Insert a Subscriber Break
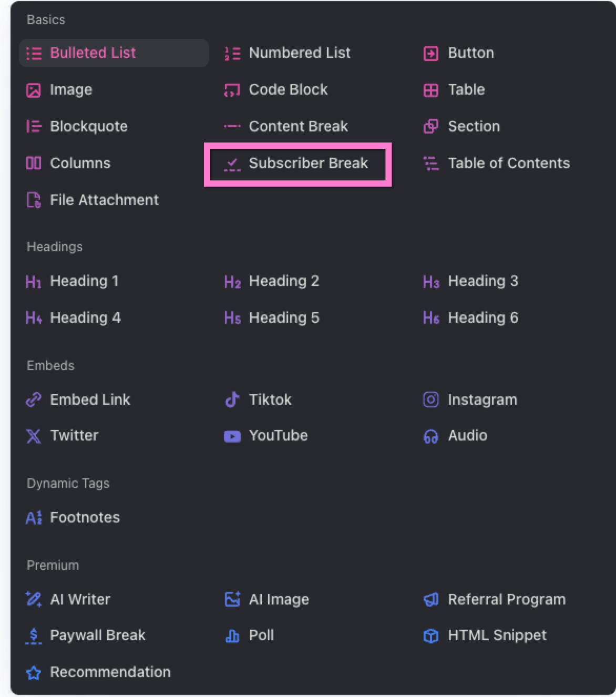This screenshot has height=697, width=616. pos(297,163)
